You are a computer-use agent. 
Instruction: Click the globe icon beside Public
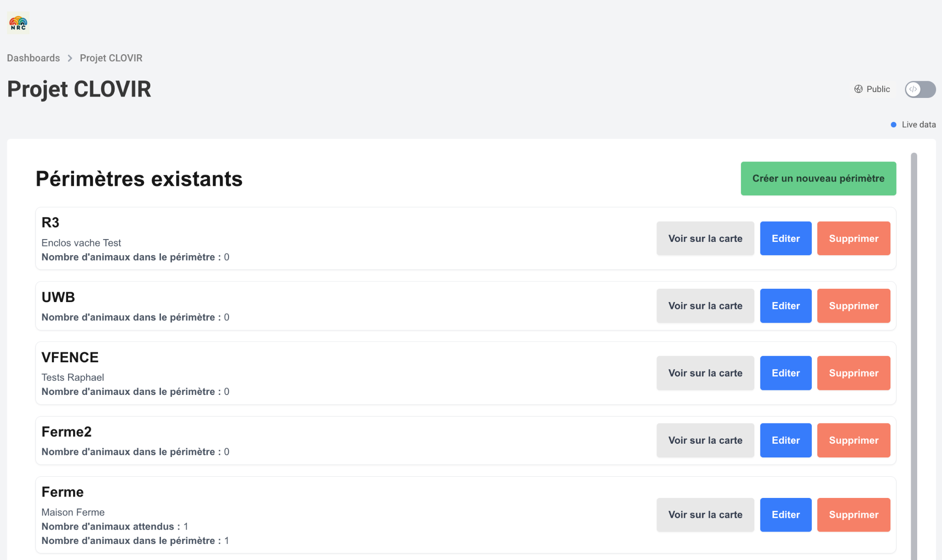pos(858,89)
